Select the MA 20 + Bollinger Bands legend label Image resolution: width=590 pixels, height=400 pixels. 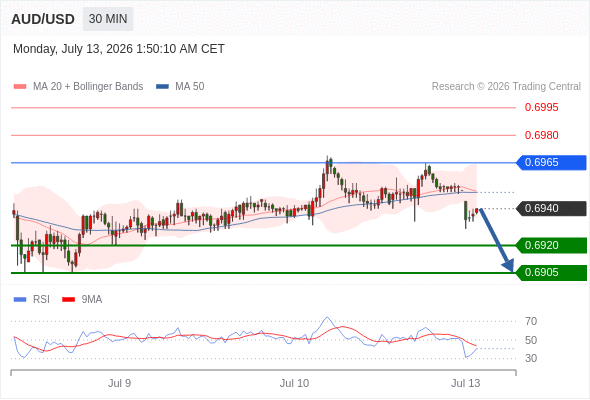pos(88,87)
